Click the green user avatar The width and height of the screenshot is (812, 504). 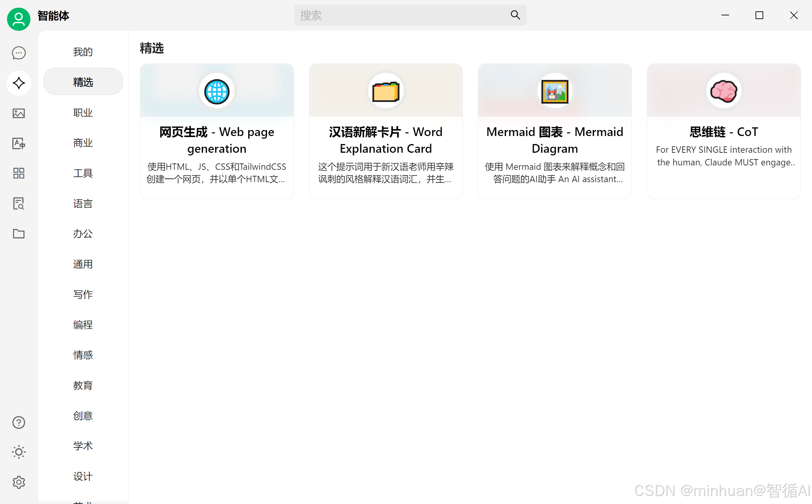tap(19, 19)
